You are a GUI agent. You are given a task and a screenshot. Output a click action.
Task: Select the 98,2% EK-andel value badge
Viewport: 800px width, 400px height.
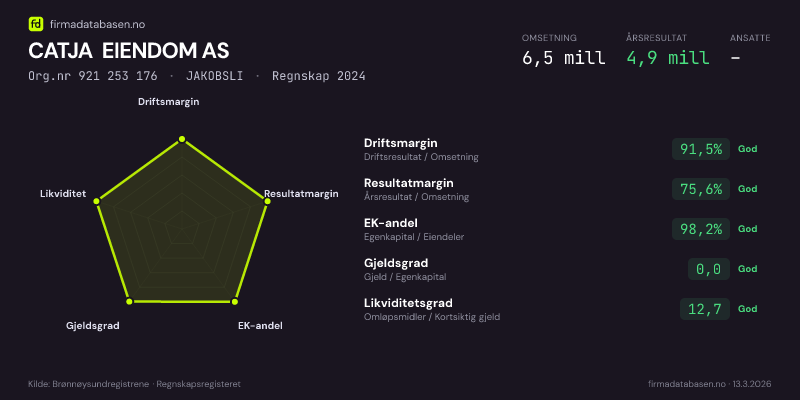tap(700, 229)
